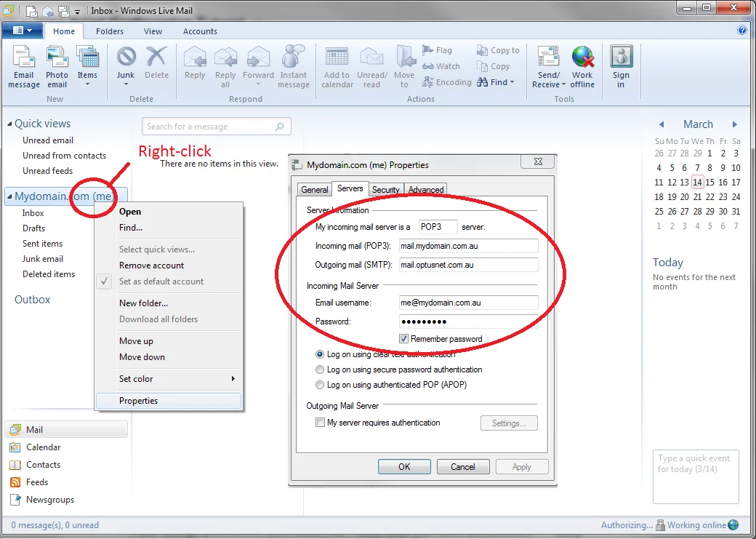Toggle Remember password checkbox
Screen dimensions: 756x539
click(x=404, y=339)
